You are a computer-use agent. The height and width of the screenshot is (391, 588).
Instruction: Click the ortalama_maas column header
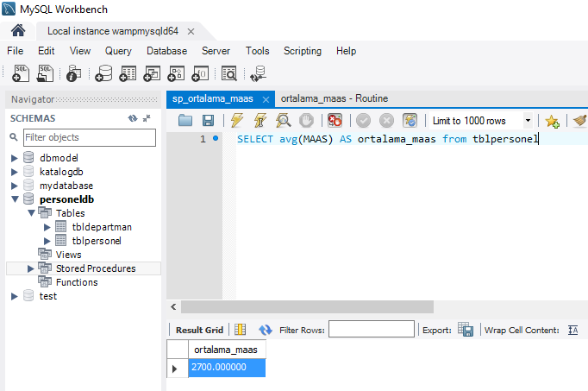pos(227,350)
